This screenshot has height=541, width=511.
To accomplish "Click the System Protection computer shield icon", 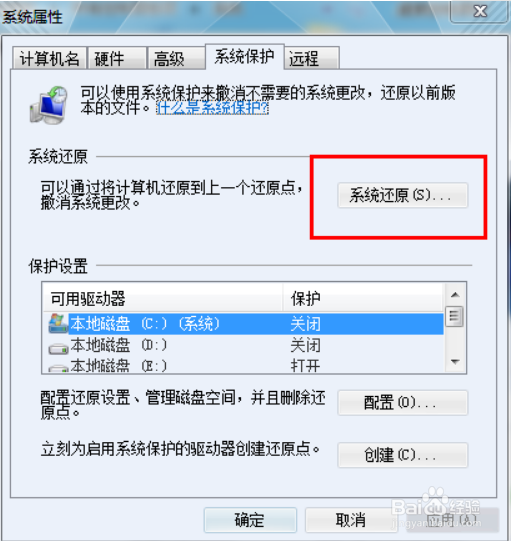I will coord(48,105).
